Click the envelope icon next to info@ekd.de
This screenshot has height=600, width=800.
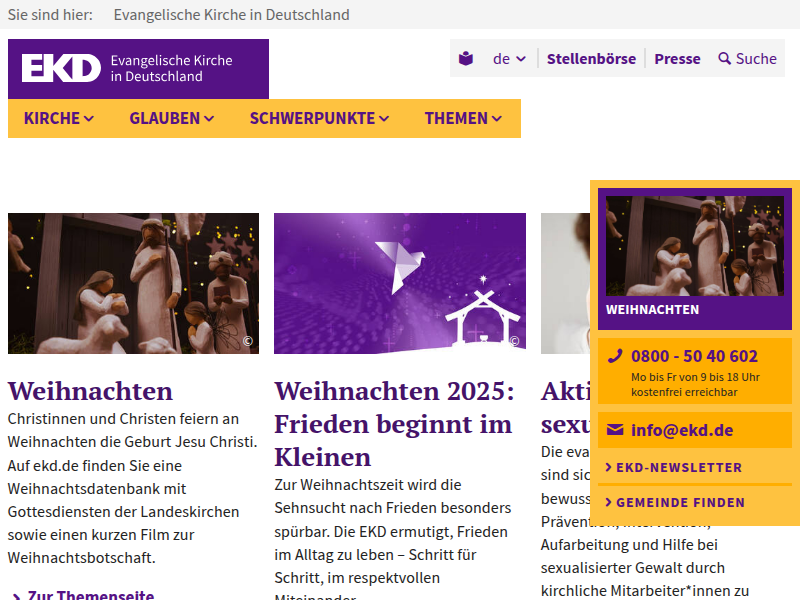pos(614,429)
